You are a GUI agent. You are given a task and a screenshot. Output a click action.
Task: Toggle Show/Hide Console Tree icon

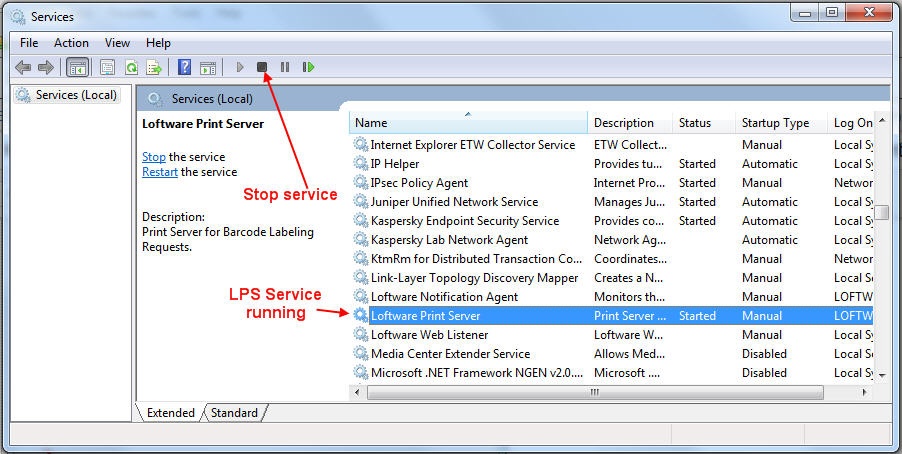pos(78,67)
